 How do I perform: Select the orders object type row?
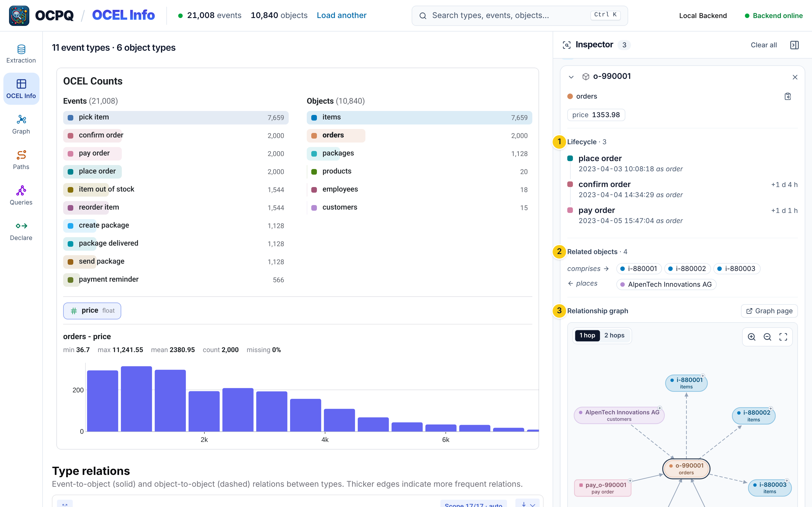tap(419, 135)
